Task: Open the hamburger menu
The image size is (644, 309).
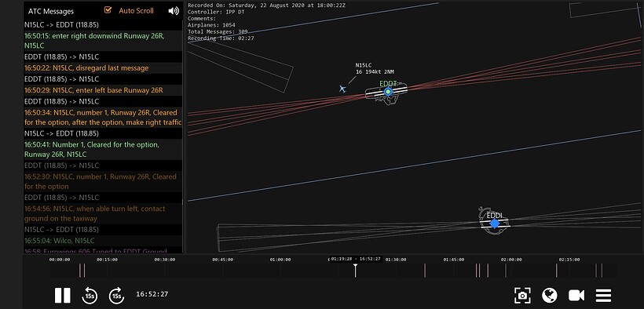Action: pos(604,296)
